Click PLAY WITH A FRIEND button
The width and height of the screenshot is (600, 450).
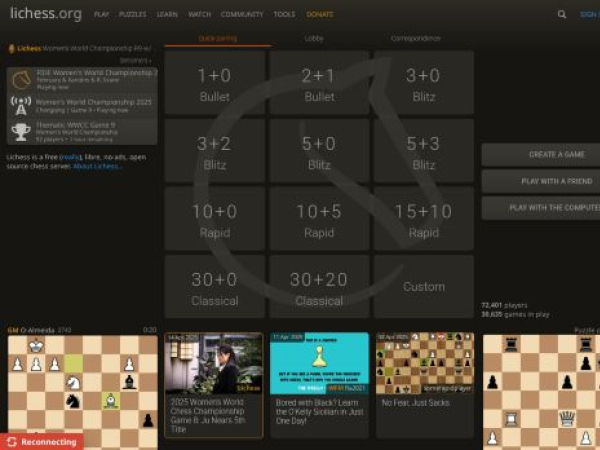pyautogui.click(x=541, y=181)
